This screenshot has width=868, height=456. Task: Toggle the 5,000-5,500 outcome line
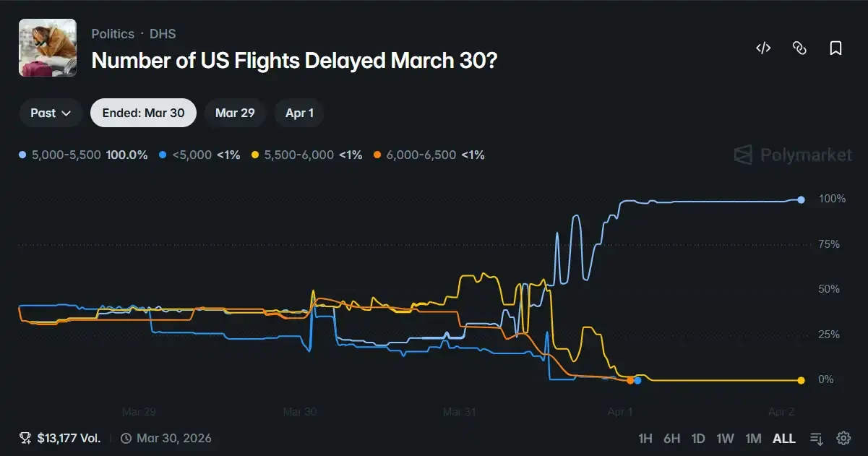[x=83, y=155]
